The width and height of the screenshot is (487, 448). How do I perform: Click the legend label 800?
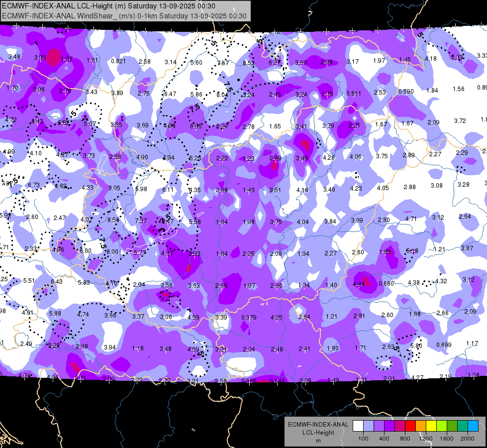(x=405, y=439)
